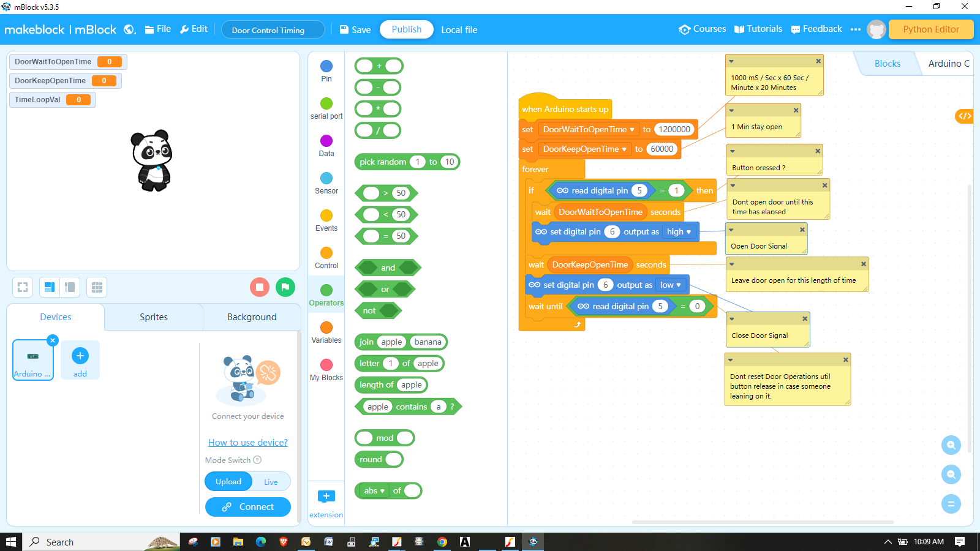Click the green flag run button
This screenshot has width=980, height=551.
[x=285, y=287]
